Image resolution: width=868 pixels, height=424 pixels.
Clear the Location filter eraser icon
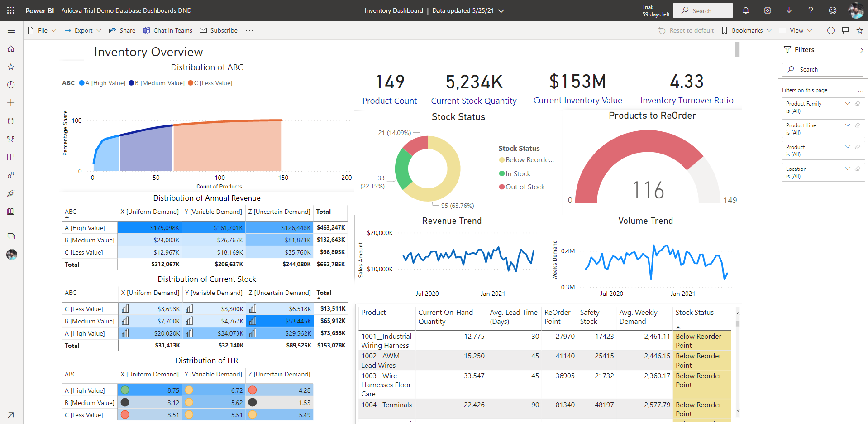tap(857, 169)
